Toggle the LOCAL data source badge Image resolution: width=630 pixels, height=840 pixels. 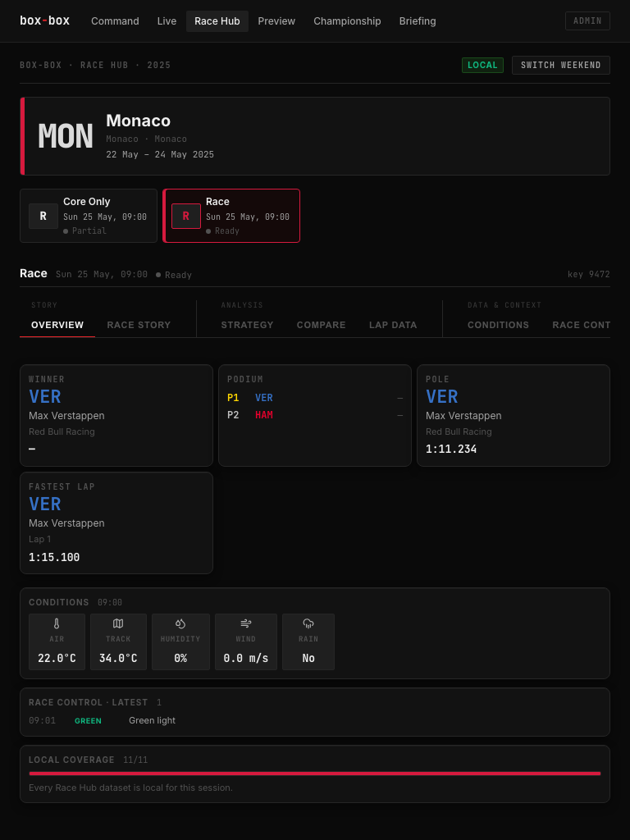pos(482,66)
